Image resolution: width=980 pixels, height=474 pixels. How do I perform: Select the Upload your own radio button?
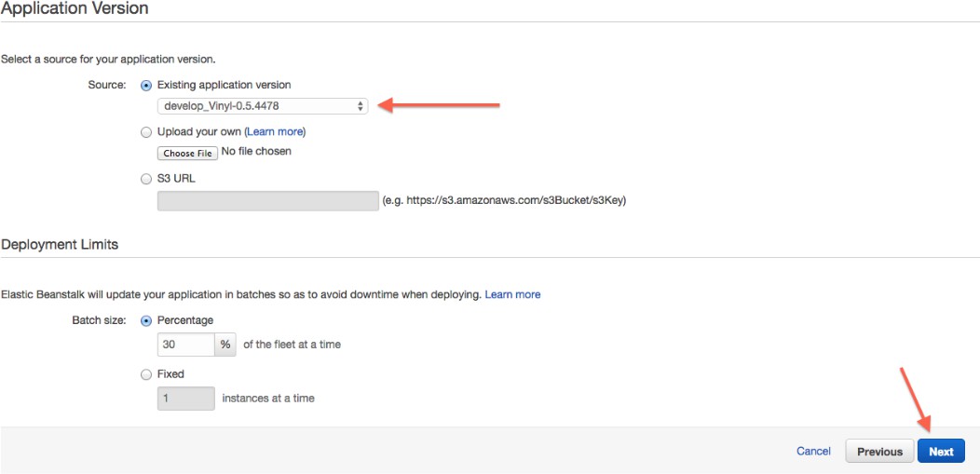(x=145, y=132)
